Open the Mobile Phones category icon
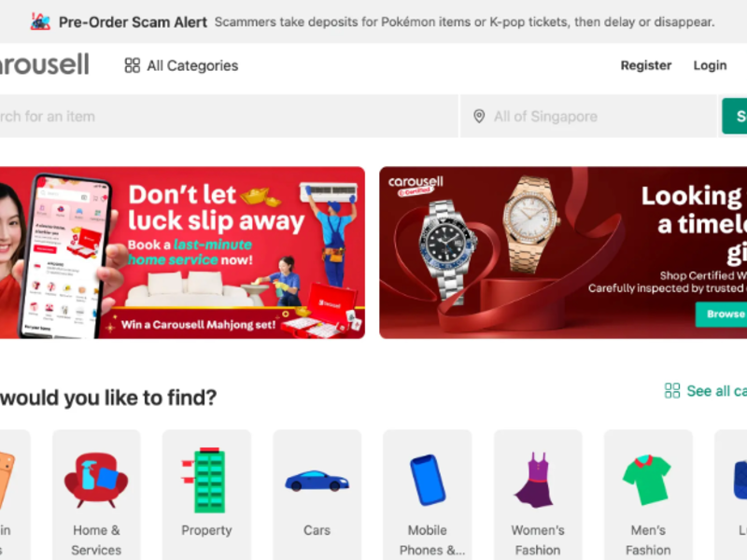The height and width of the screenshot is (560, 747). (428, 480)
